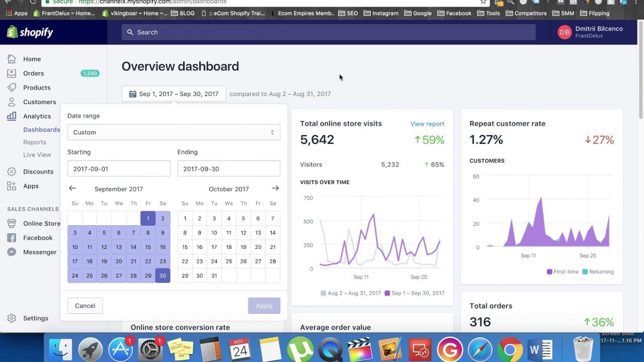This screenshot has height=362, width=644.
Task: Select the Discounts badge icon
Action: (x=11, y=172)
